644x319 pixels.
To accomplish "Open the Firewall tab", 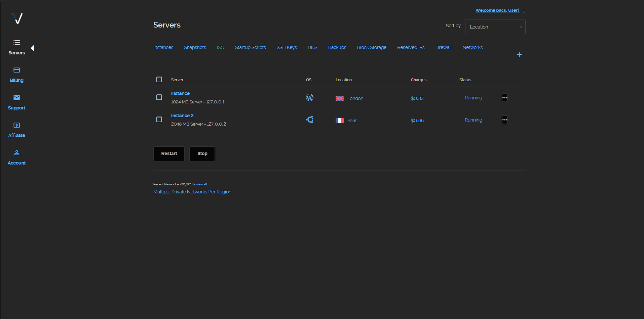I will [443, 47].
